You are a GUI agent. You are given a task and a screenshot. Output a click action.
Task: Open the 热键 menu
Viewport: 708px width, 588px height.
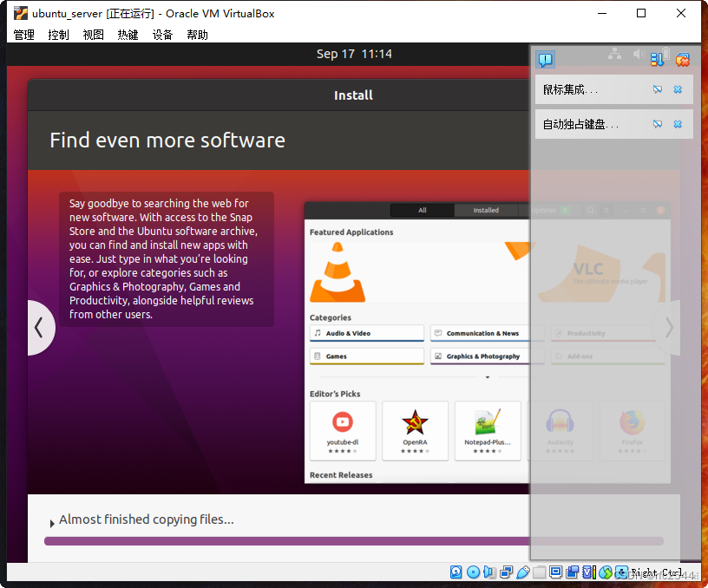pyautogui.click(x=128, y=35)
